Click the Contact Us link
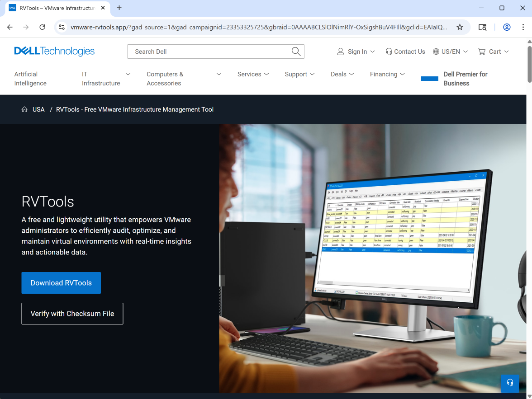 pyautogui.click(x=405, y=52)
